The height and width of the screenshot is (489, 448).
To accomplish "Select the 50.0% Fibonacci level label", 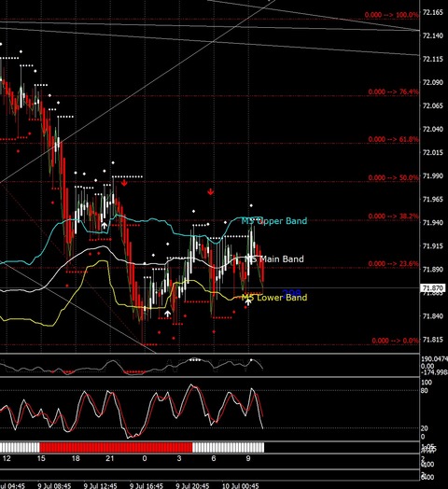I will point(393,177).
